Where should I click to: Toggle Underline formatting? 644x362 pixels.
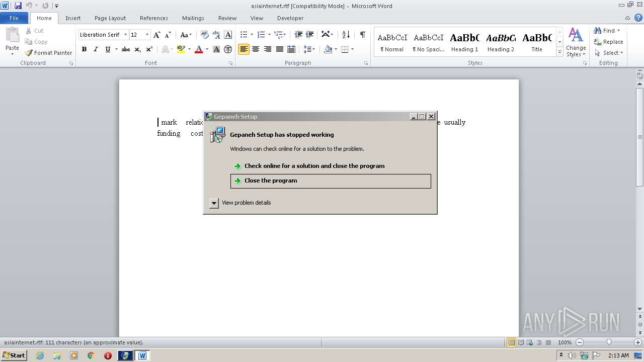[108, 49]
